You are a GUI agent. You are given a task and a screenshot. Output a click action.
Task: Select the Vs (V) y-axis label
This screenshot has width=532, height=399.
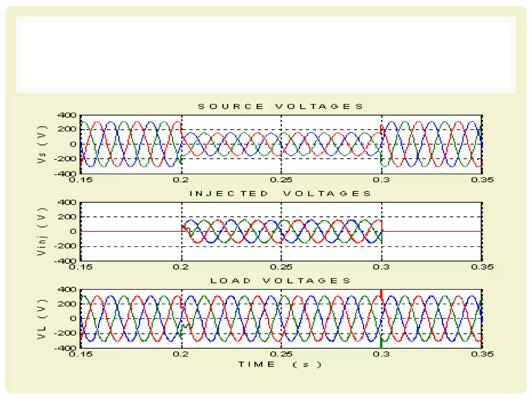42,144
